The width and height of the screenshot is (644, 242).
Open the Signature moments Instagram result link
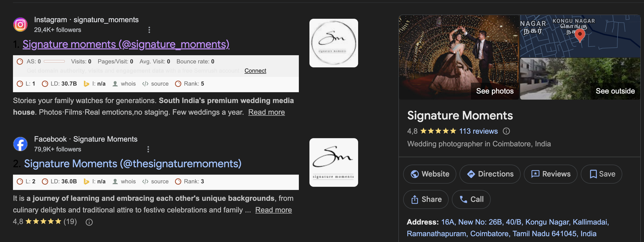[x=126, y=44]
